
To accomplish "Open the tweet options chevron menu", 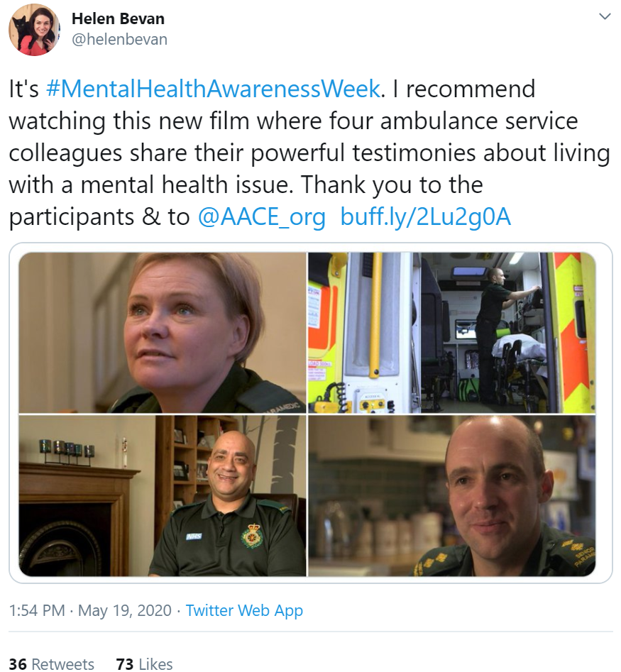I will pyautogui.click(x=604, y=17).
